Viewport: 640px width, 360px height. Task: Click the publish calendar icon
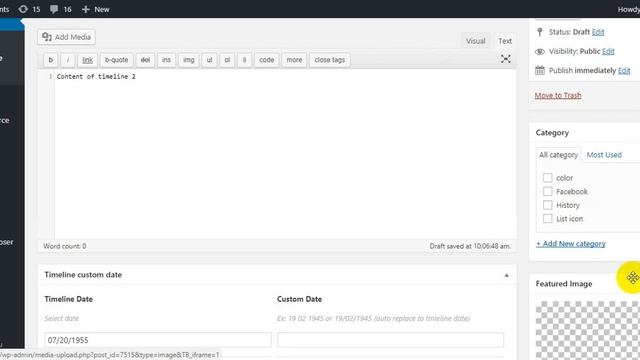click(x=540, y=70)
